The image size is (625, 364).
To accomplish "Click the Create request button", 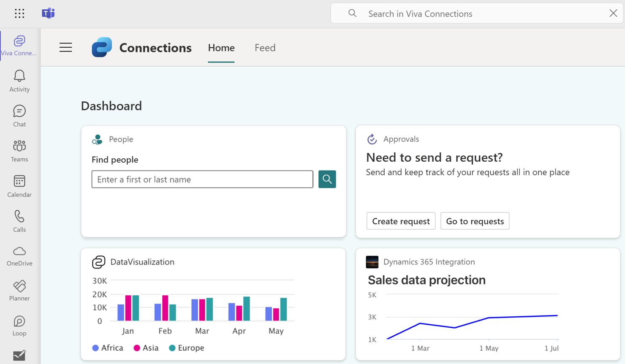I will 401,221.
